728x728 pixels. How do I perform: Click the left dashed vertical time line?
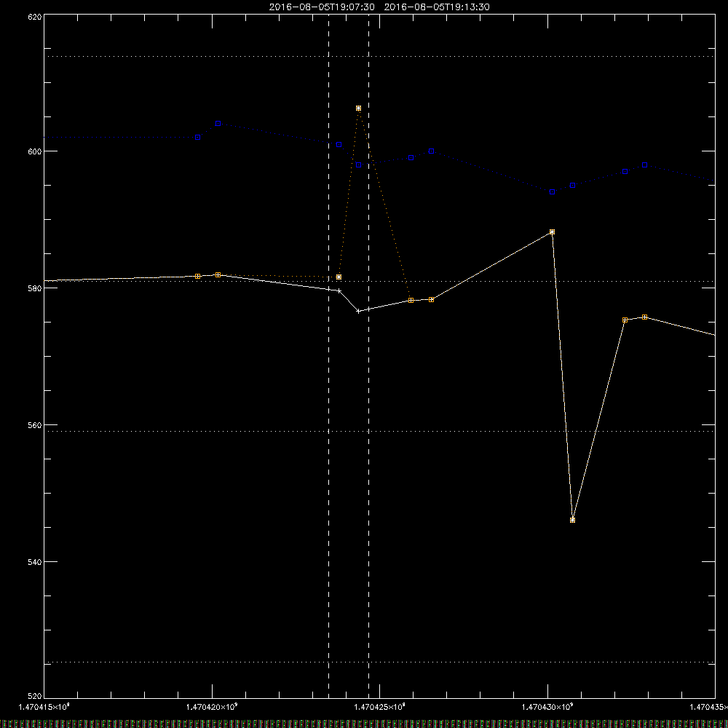coord(329,356)
